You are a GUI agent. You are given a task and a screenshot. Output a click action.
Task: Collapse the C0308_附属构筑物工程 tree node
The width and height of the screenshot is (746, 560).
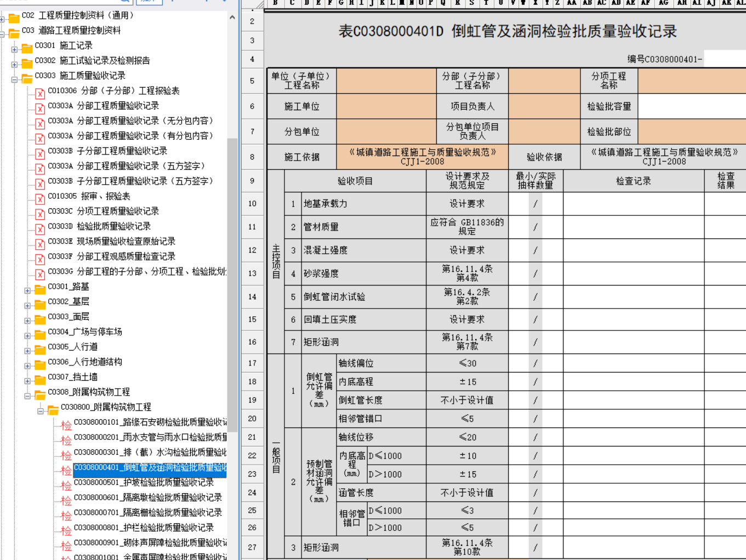pos(27,396)
